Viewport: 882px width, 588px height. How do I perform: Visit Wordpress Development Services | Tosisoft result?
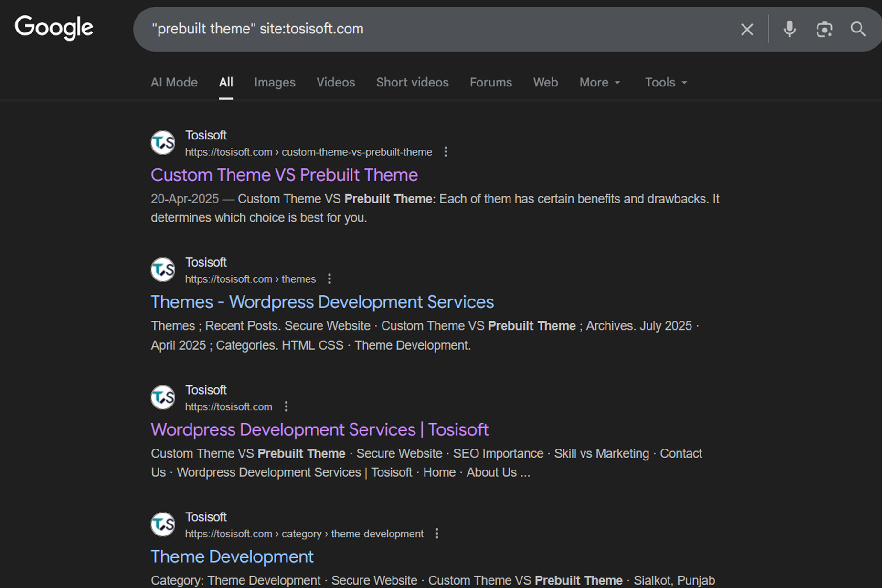[319, 429]
